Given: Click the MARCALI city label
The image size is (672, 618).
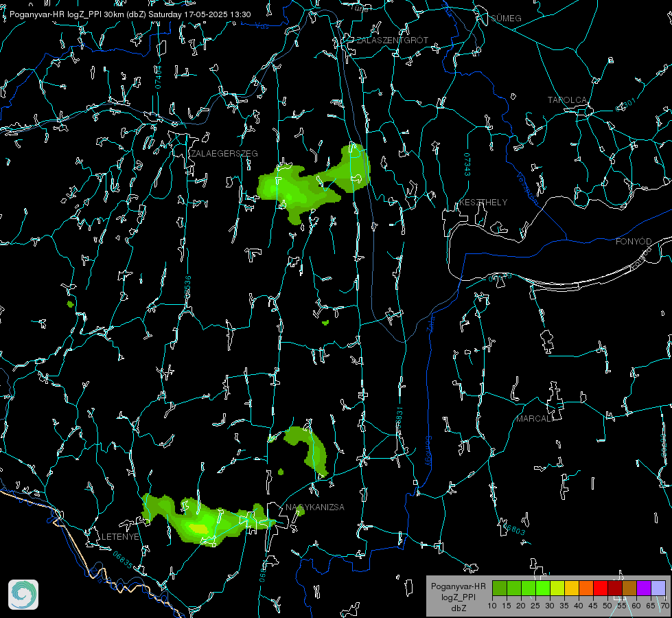Looking at the screenshot, I should [535, 419].
